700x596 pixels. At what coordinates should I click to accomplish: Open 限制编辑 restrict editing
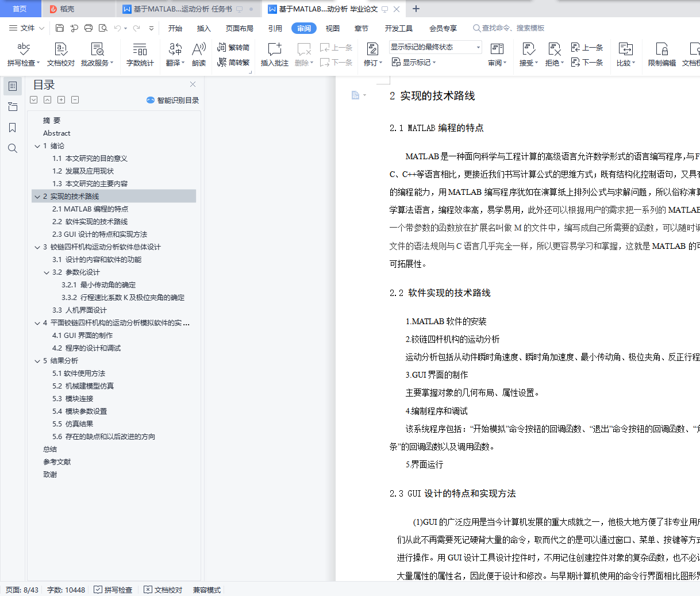[x=662, y=55]
